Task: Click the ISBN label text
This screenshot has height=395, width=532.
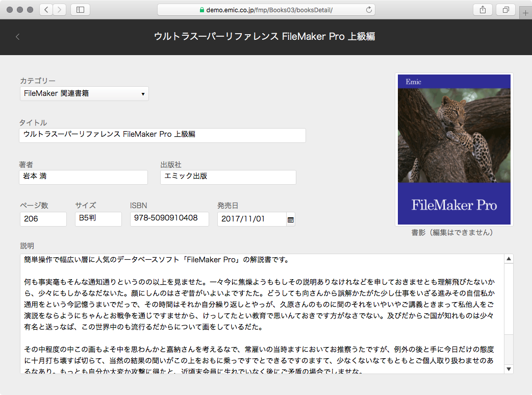Action: click(138, 206)
